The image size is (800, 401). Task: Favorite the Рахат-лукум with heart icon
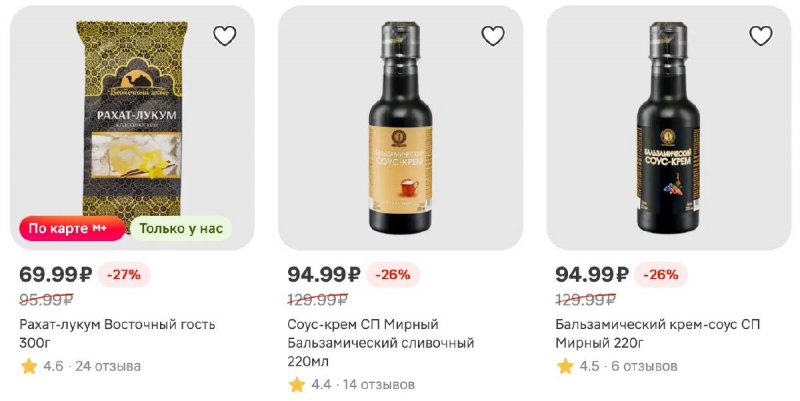tap(225, 36)
